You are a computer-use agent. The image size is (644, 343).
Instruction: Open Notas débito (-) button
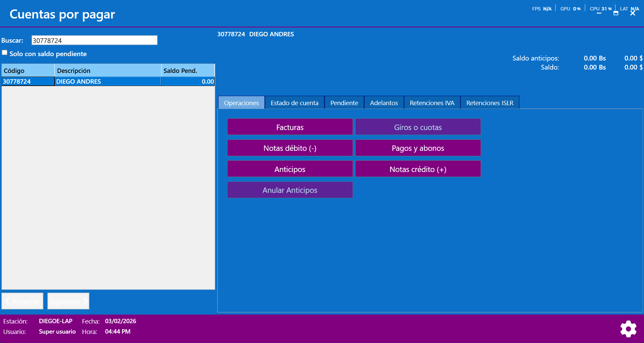click(x=290, y=148)
